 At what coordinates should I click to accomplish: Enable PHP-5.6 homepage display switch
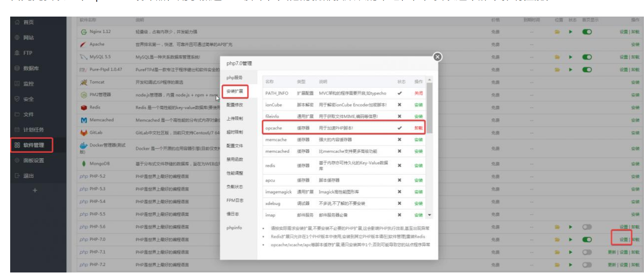[x=587, y=227]
